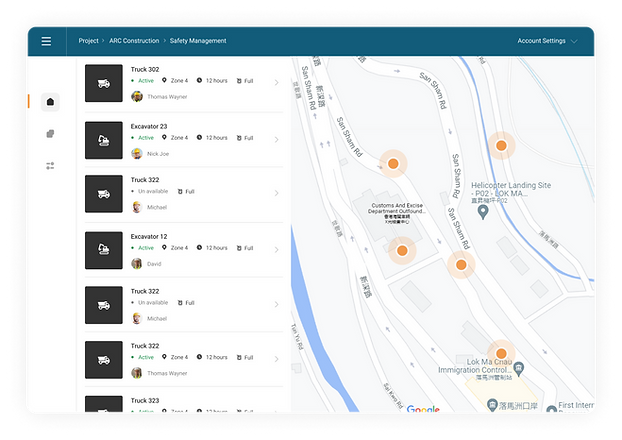Open Excavator 23 title

point(149,127)
